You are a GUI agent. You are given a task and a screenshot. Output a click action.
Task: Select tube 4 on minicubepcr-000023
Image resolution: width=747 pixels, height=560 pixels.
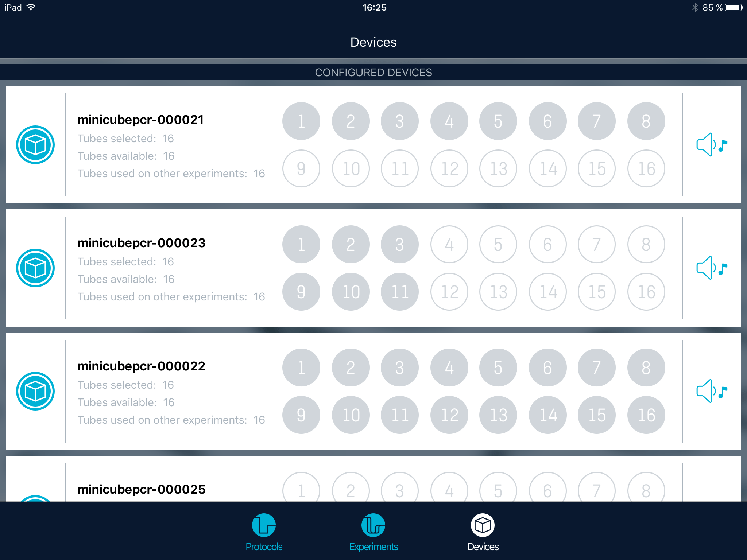pos(449,244)
